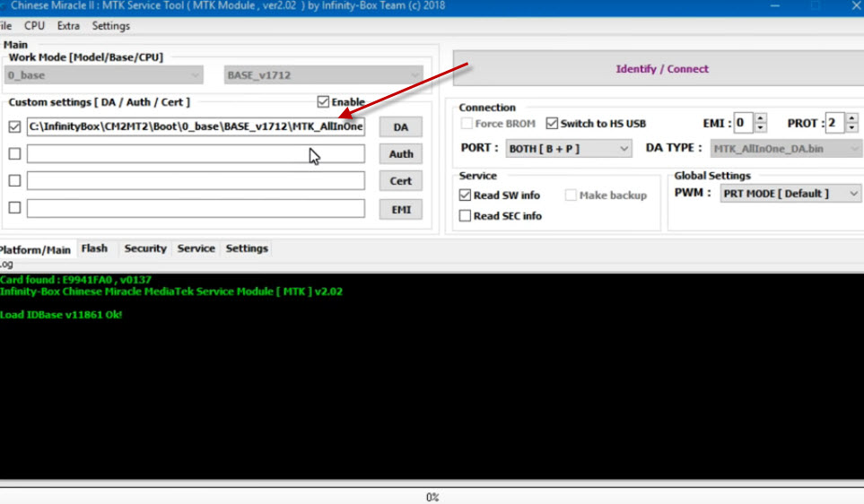Switch to the Service tab

196,248
